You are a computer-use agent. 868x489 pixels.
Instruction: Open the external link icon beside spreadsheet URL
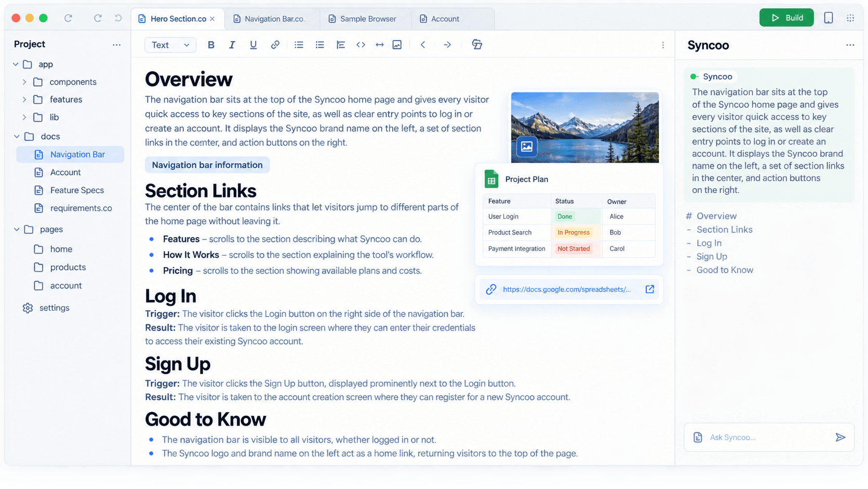point(650,289)
